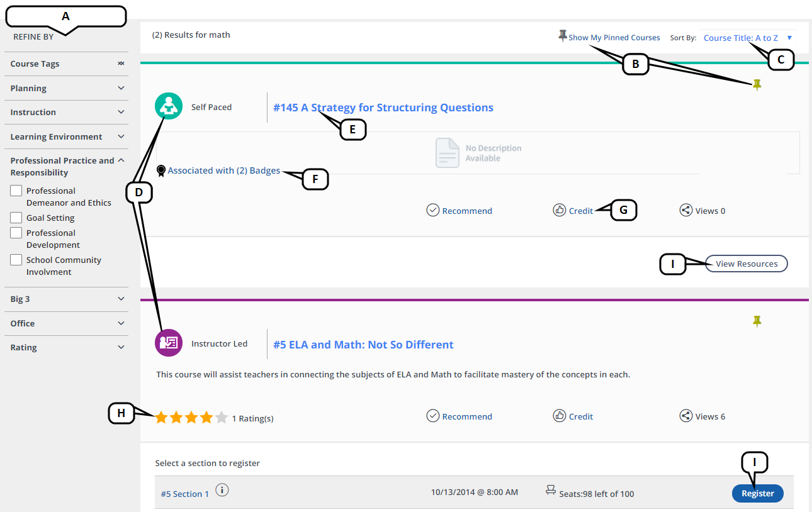812x512 pixels.
Task: Tick the School Community Involvment checkbox
Action: point(16,260)
